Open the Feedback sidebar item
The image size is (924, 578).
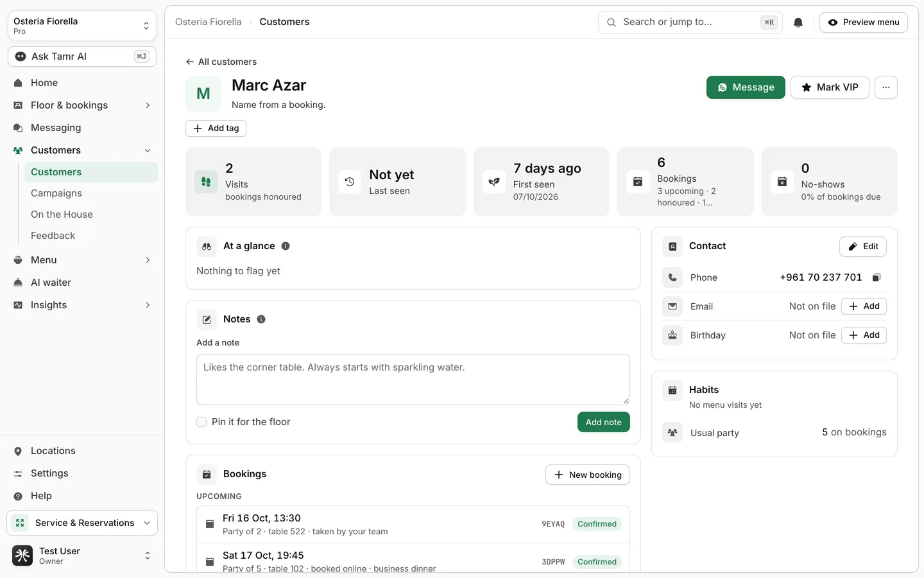(x=90, y=236)
